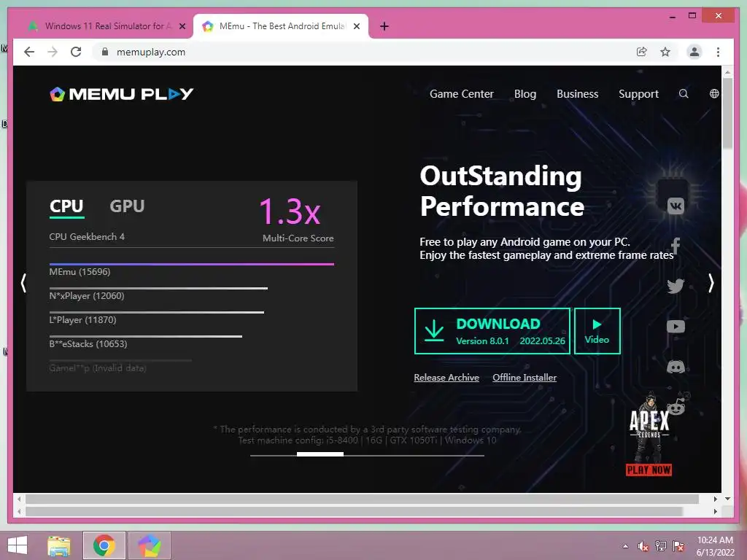This screenshot has height=560, width=747.
Task: Click the upper horizontal scrollbar
Action: click(362, 499)
